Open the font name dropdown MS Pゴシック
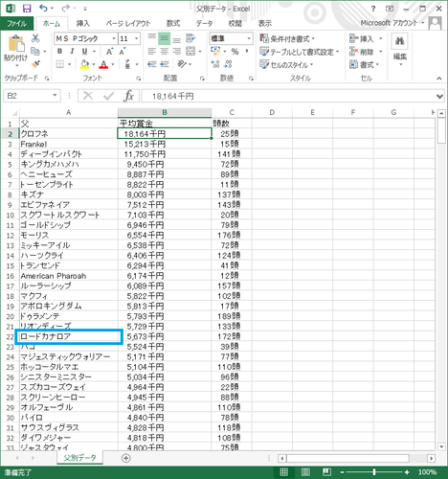Viewport: 448px width, 479px height. 114,38
